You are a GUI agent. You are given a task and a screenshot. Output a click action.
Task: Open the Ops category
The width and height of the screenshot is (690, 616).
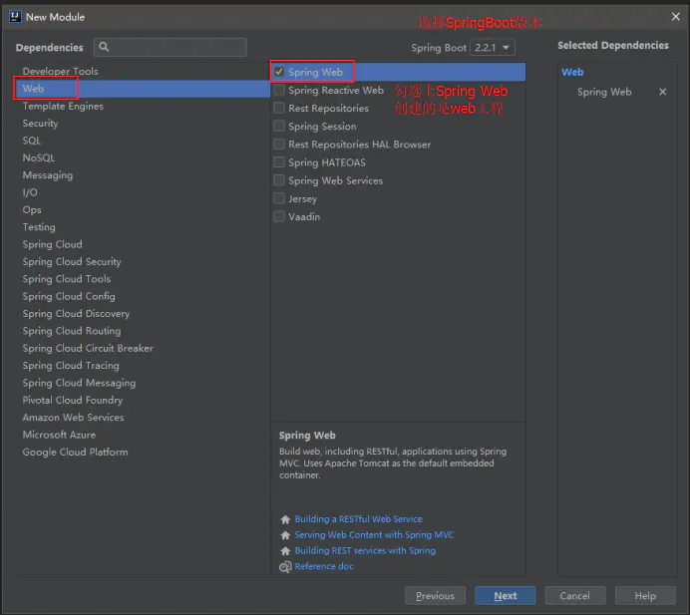[32, 210]
